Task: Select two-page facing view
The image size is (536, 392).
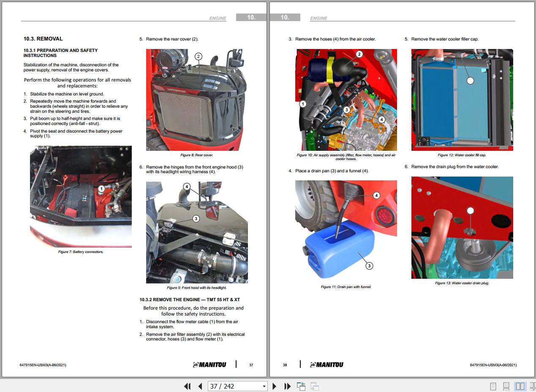Action: point(520,386)
